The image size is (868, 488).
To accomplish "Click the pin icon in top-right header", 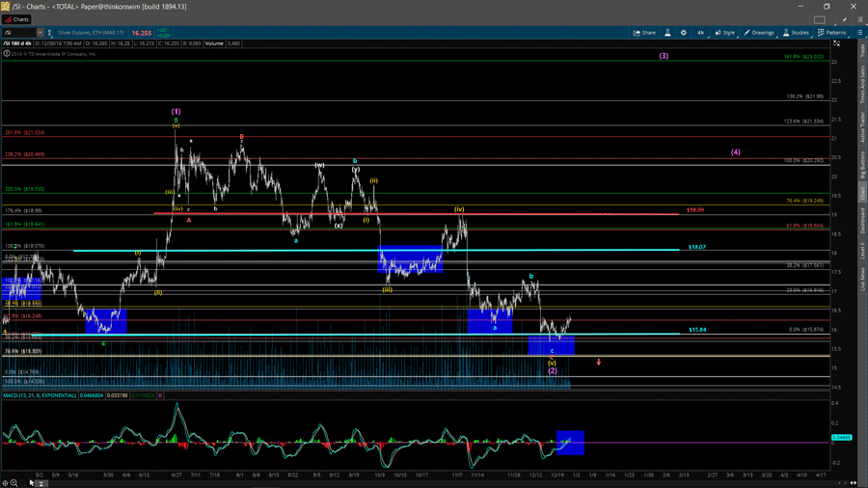I will click(x=845, y=19).
